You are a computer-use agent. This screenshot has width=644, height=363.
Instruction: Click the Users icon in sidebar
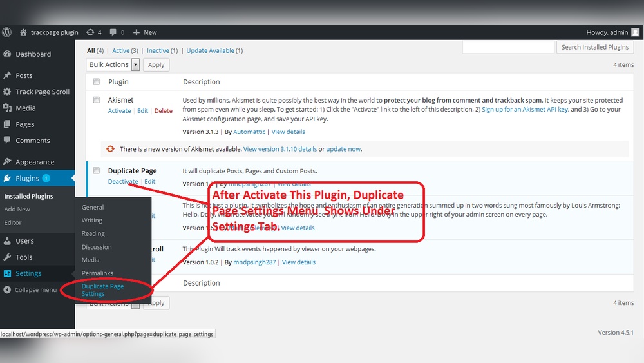pyautogui.click(x=7, y=241)
